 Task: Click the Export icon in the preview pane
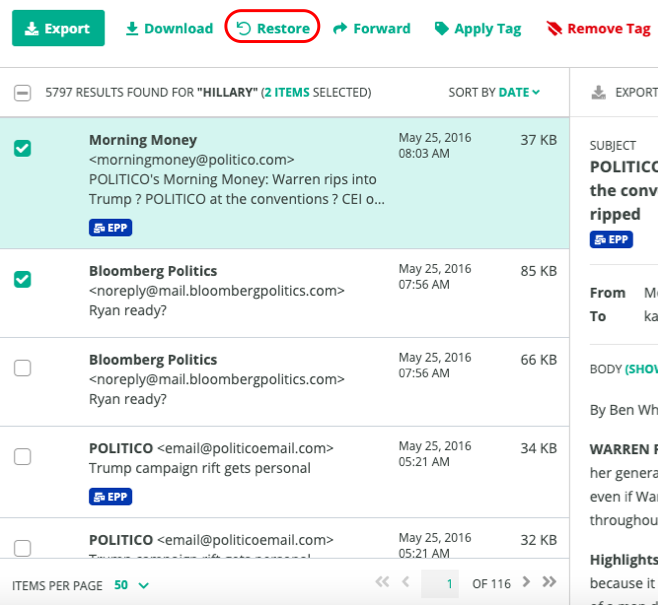[599, 92]
